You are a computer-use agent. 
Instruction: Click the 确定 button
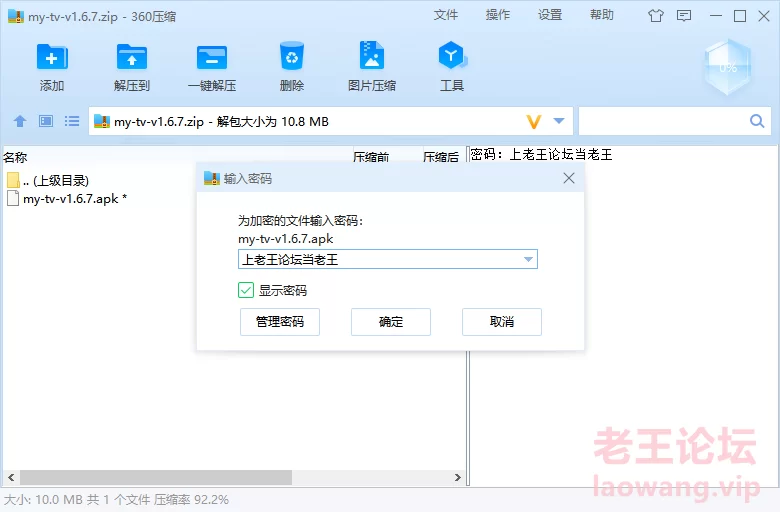pyautogui.click(x=390, y=322)
